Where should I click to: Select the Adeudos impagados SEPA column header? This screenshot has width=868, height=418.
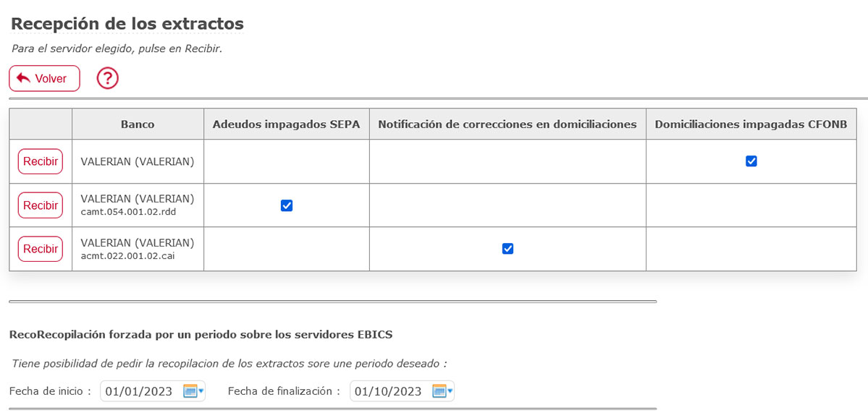click(x=286, y=124)
